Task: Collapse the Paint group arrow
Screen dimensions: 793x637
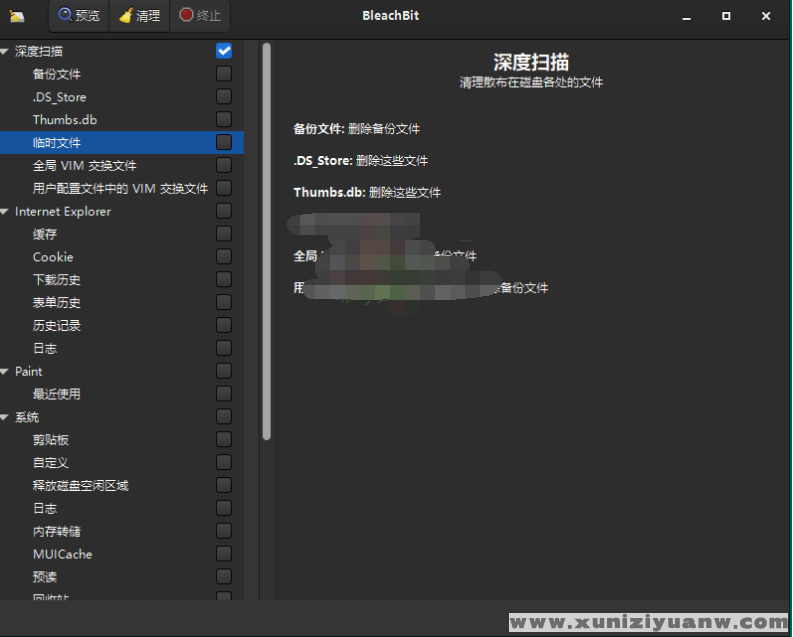Action: 5,372
